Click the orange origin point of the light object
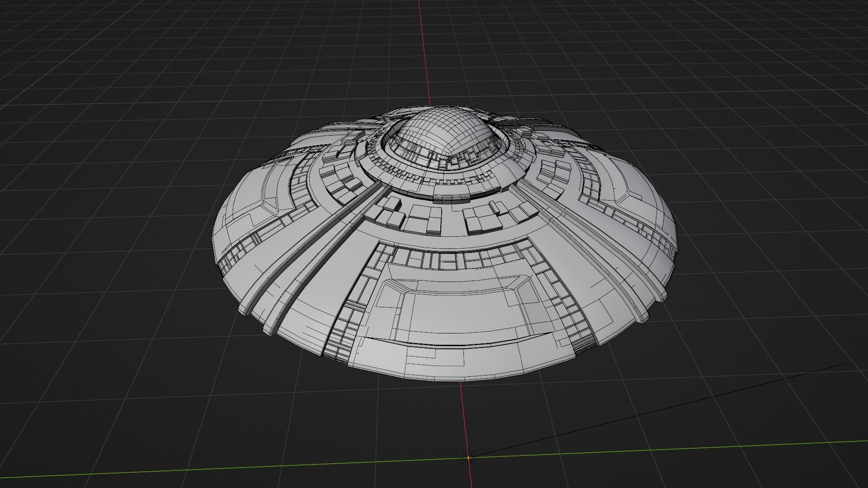The image size is (868, 488). (x=468, y=458)
